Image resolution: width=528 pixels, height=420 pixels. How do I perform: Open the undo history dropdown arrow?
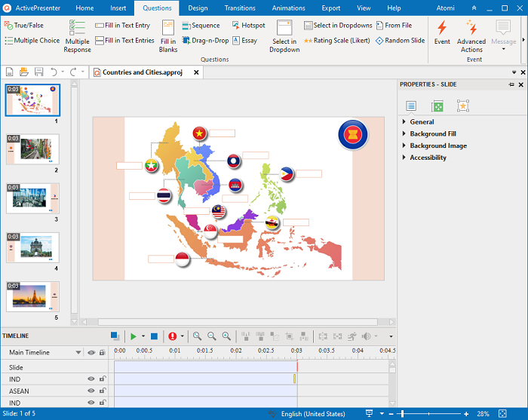tap(63, 72)
